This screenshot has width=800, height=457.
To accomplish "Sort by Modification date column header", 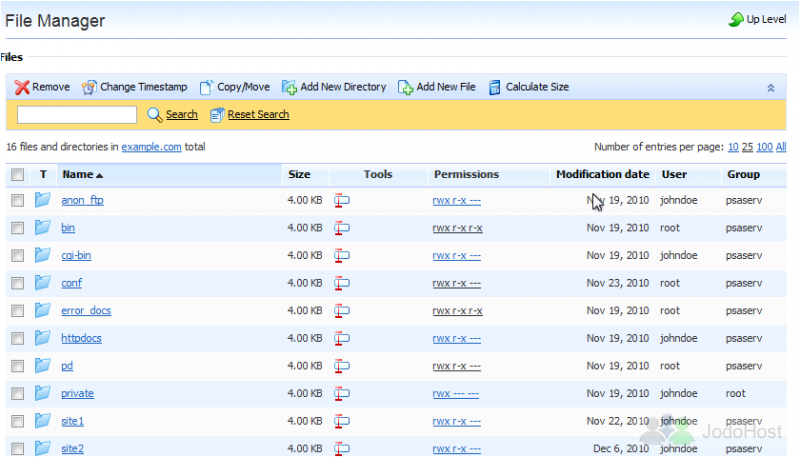I will [x=603, y=174].
